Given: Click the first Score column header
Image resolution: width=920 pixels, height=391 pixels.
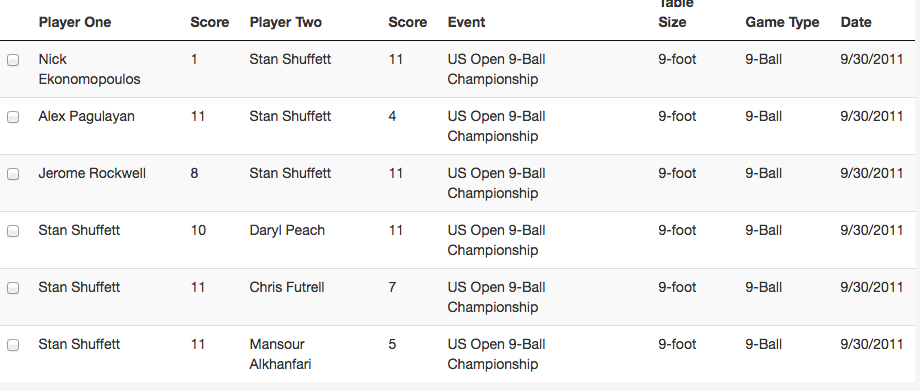Looking at the screenshot, I should tap(209, 22).
